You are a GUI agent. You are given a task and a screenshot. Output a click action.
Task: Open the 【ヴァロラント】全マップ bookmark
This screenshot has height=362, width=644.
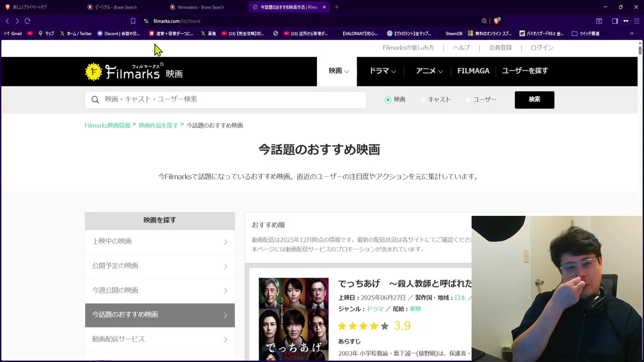click(409, 34)
